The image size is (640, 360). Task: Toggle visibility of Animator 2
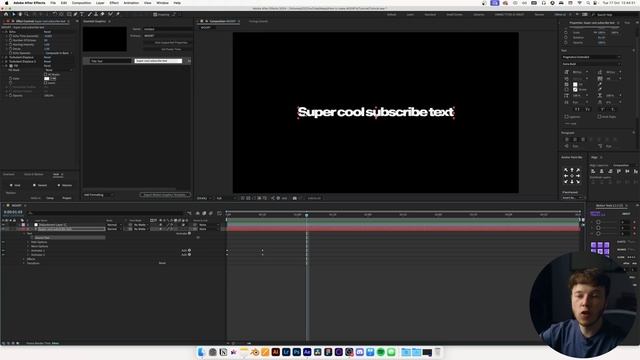(x=3, y=255)
